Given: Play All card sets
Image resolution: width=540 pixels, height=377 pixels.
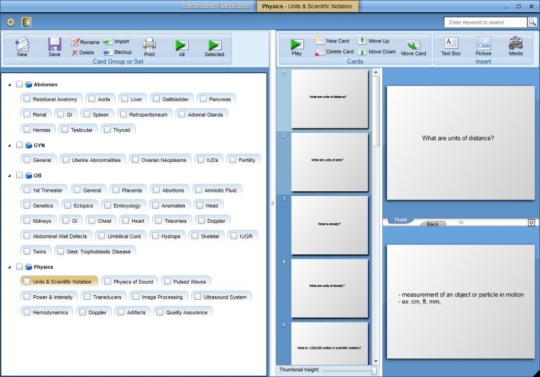Looking at the screenshot, I should coord(181,48).
